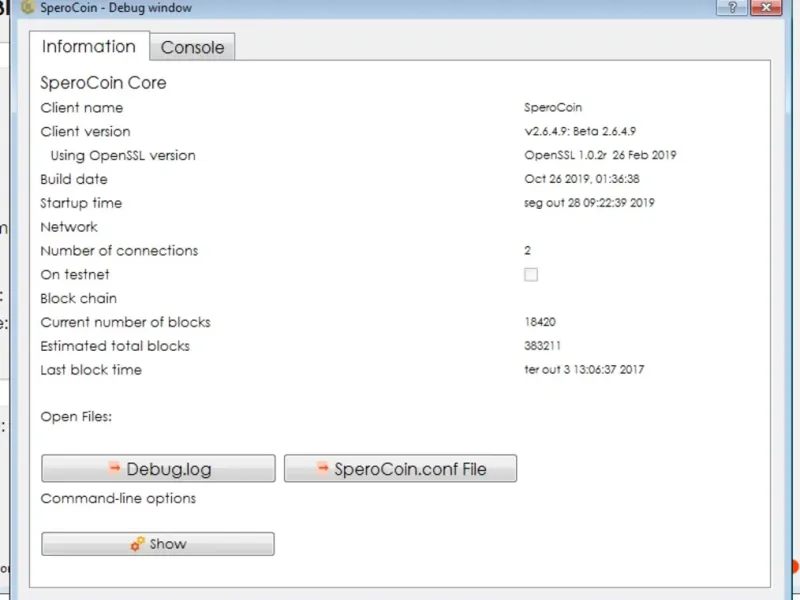Open the Debug.log file button
This screenshot has height=600, width=800.
coord(158,468)
